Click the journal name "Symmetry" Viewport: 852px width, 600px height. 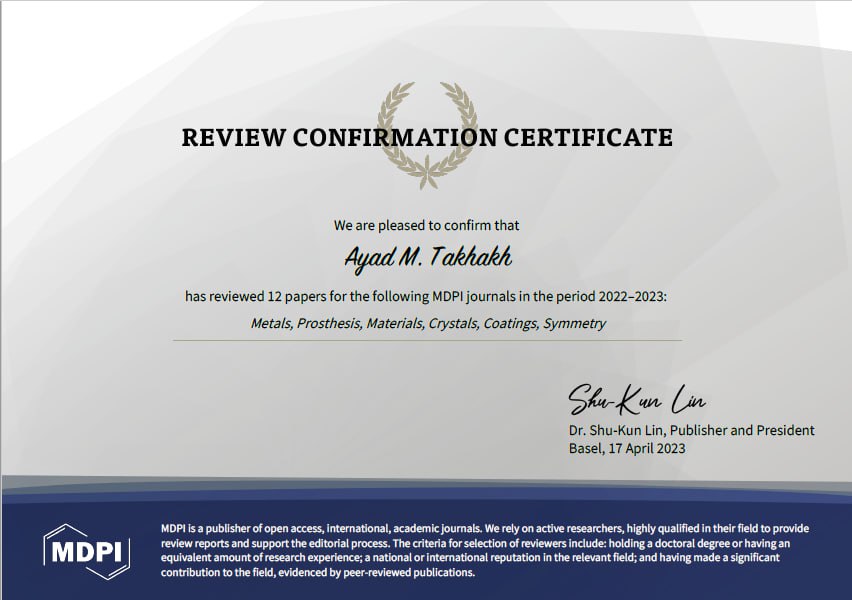tap(574, 323)
